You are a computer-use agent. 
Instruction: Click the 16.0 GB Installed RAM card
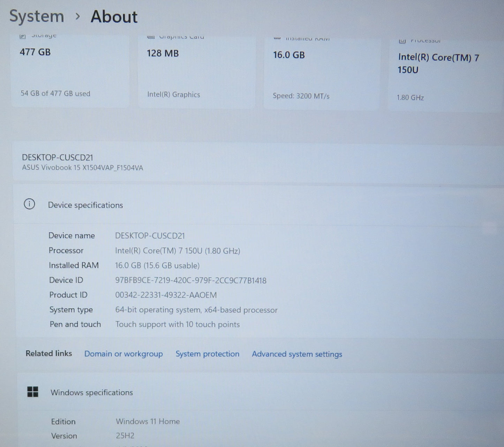(x=321, y=70)
